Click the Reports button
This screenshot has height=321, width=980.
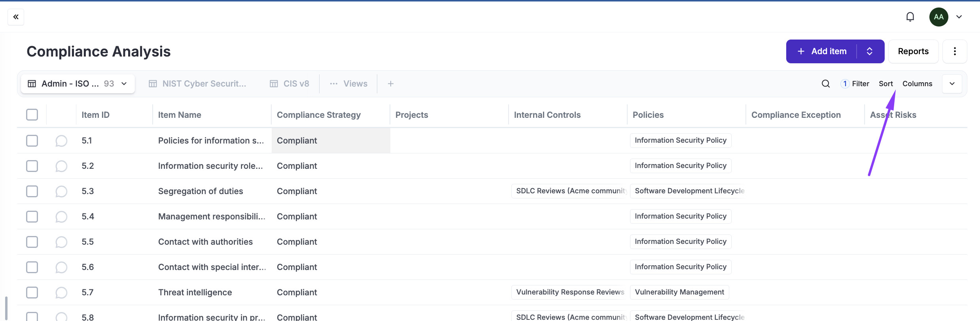913,51
